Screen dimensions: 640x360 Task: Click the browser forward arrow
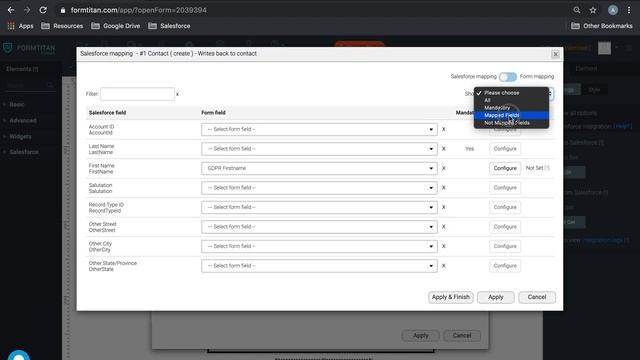coord(27,10)
